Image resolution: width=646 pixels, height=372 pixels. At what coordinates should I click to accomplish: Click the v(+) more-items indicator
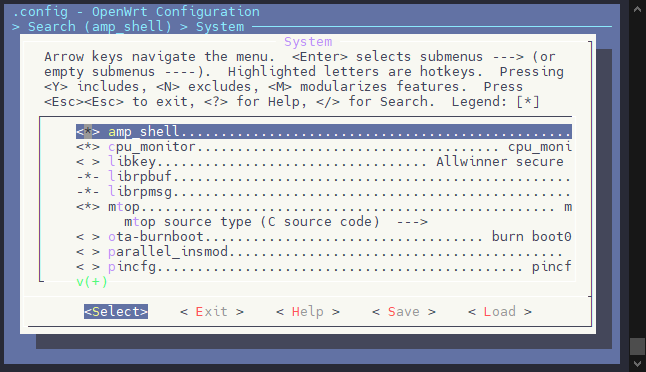[92, 282]
